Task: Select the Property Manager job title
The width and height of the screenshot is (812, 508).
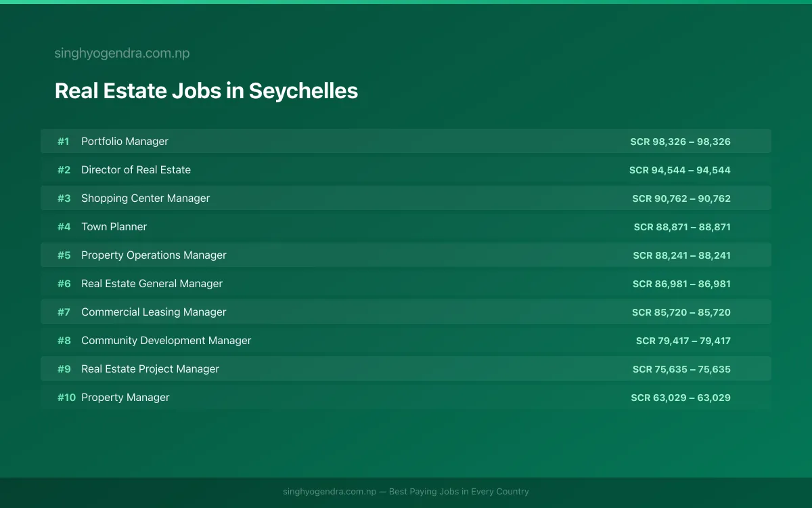Action: pyautogui.click(x=125, y=398)
